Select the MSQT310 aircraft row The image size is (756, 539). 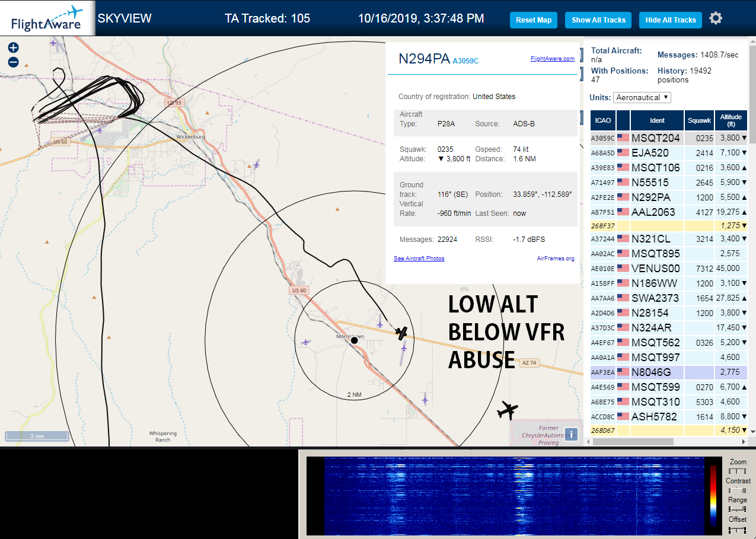[669, 402]
